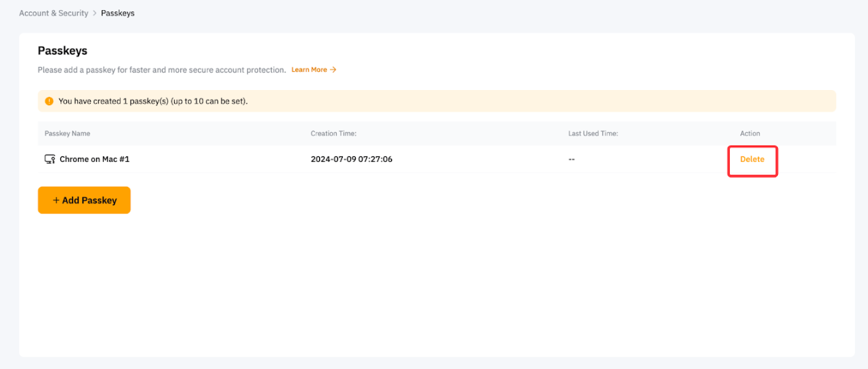Click the passkey count notice text
Screen dimensions: 868x369
pos(153,102)
